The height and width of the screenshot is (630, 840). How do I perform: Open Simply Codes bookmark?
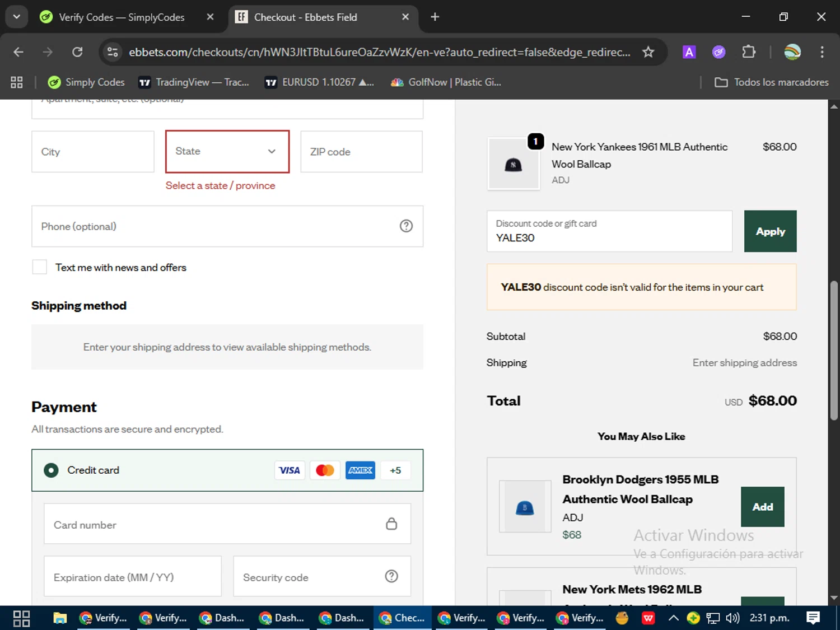click(86, 82)
